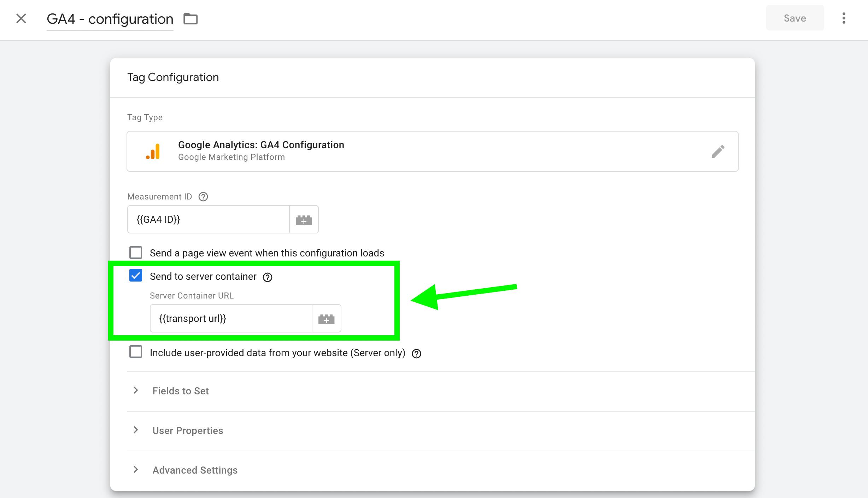Click the help icon next to Include user-provided data
This screenshot has width=868, height=498.
click(x=417, y=354)
